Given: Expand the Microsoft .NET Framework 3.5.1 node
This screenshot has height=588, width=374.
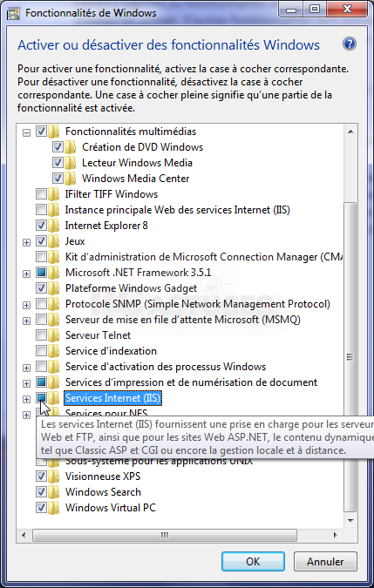Looking at the screenshot, I should pyautogui.click(x=26, y=274).
